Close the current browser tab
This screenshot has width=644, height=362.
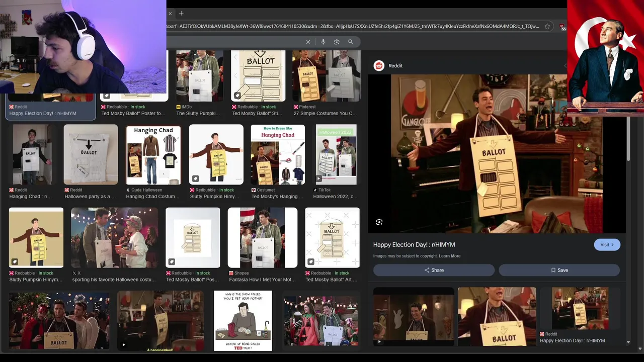pyautogui.click(x=170, y=14)
